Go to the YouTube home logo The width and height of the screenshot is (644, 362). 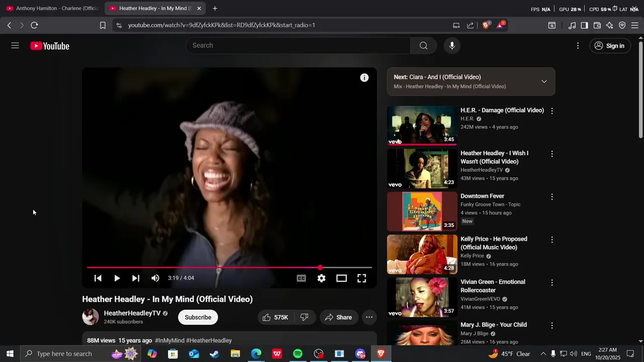tap(49, 46)
